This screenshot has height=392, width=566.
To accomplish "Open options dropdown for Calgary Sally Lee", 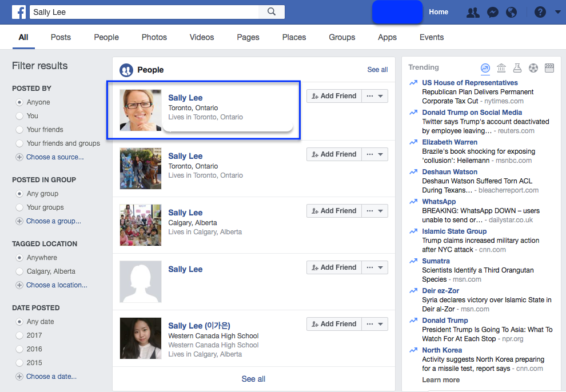I will 374,211.
